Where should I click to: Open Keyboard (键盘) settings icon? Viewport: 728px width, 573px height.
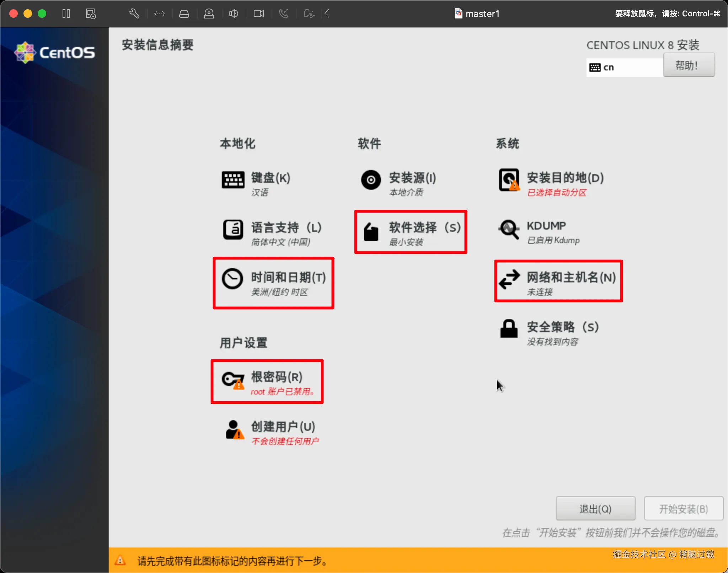point(233,180)
